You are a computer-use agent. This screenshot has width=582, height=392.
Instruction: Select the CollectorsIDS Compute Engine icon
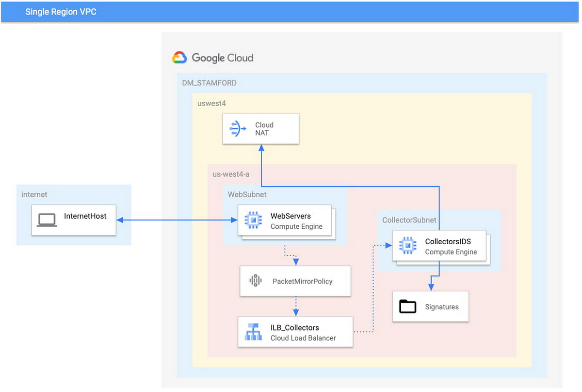pos(407,246)
